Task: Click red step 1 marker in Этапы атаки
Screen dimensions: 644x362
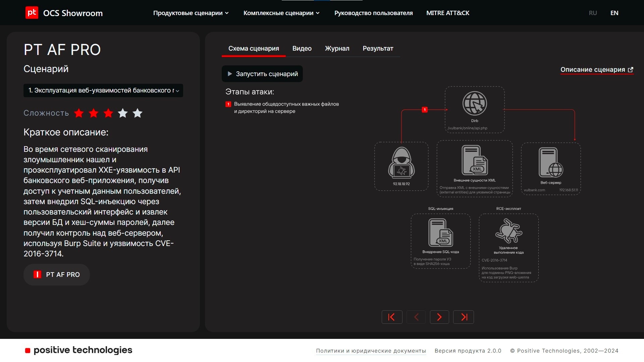Action: coord(228,104)
